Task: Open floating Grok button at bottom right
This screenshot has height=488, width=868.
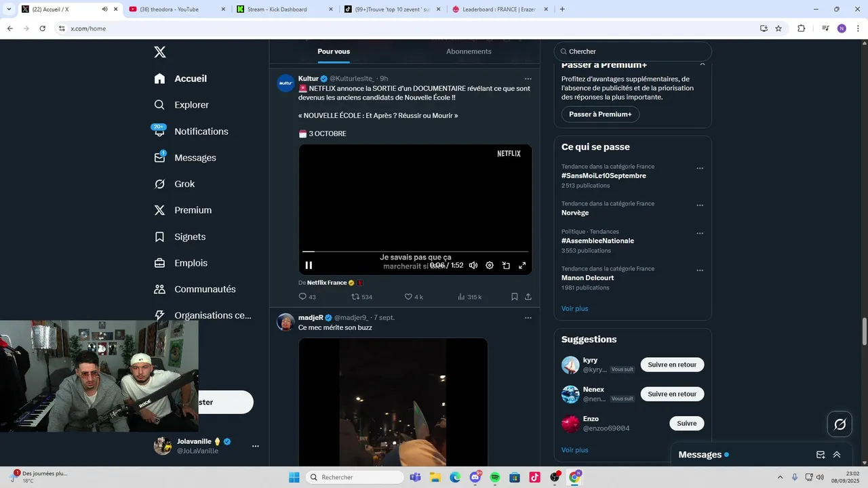Action: point(840,424)
